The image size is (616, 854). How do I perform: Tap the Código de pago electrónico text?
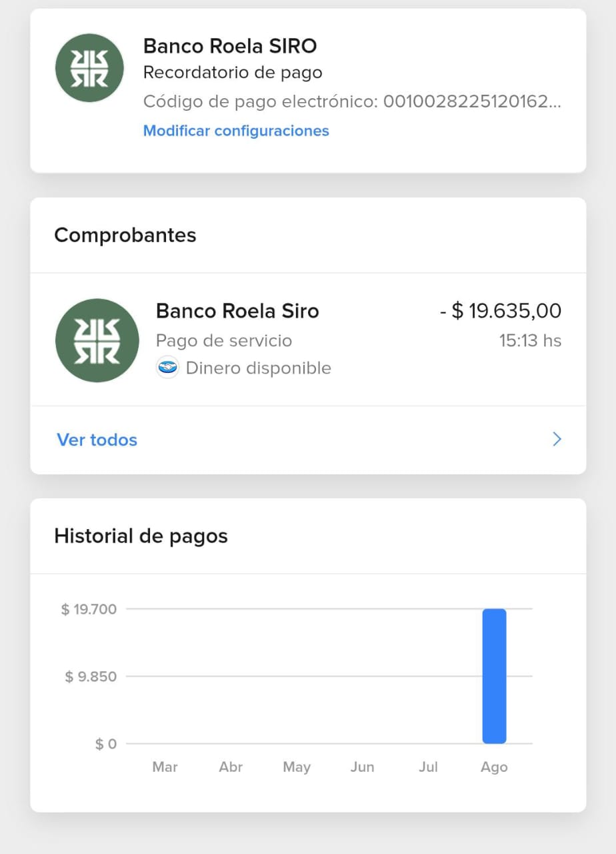(352, 102)
